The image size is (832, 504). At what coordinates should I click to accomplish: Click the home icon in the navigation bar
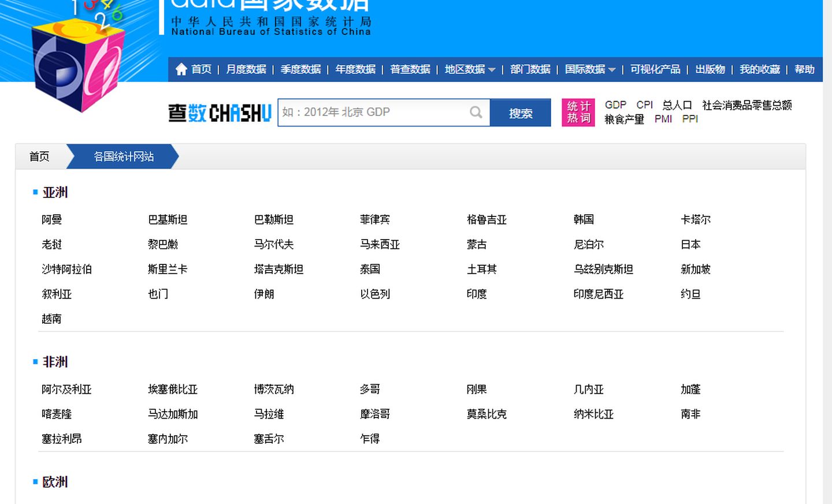click(182, 69)
